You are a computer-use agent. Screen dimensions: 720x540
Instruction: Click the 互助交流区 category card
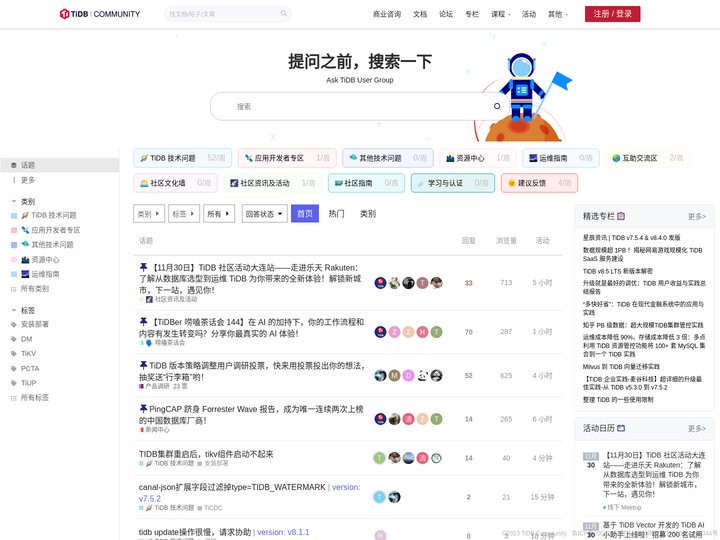coord(647,158)
